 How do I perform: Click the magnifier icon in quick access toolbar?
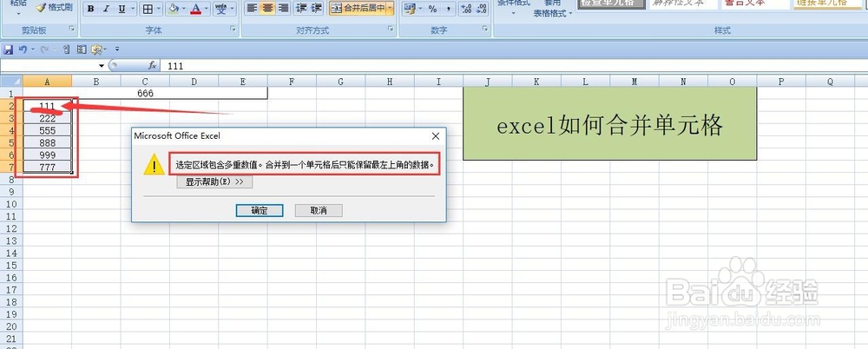pyautogui.click(x=97, y=49)
